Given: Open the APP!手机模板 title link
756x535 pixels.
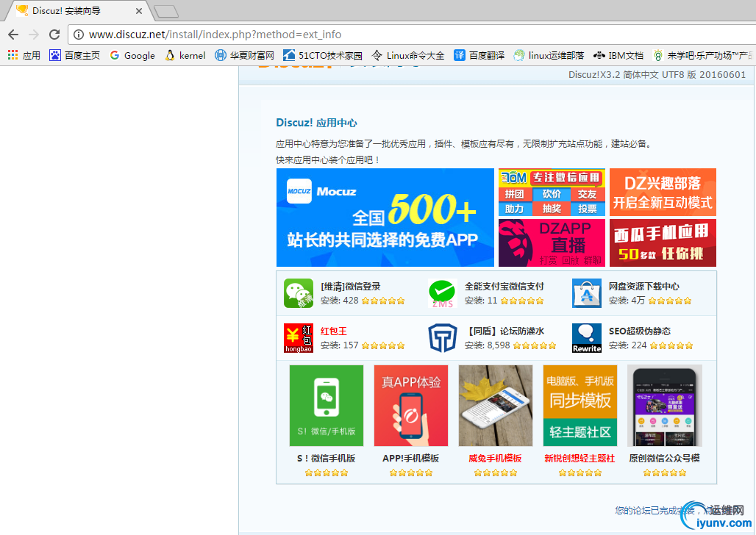Looking at the screenshot, I should point(411,459).
